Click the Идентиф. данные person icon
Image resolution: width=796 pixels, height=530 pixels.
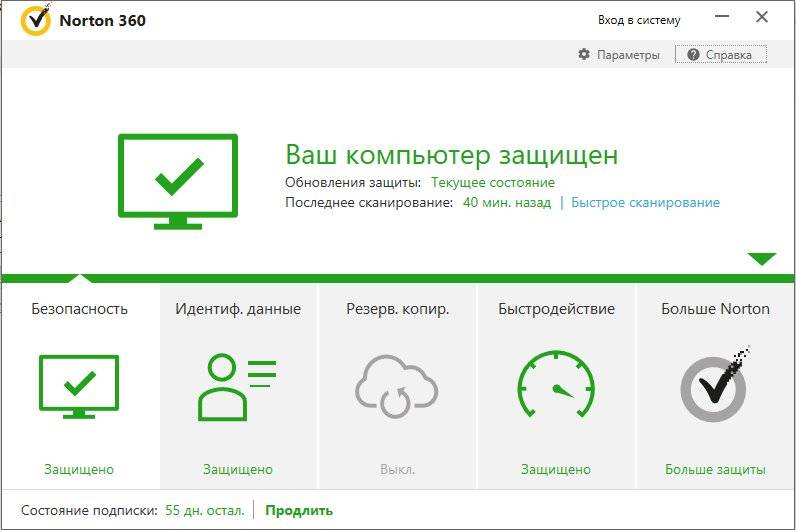[x=237, y=387]
